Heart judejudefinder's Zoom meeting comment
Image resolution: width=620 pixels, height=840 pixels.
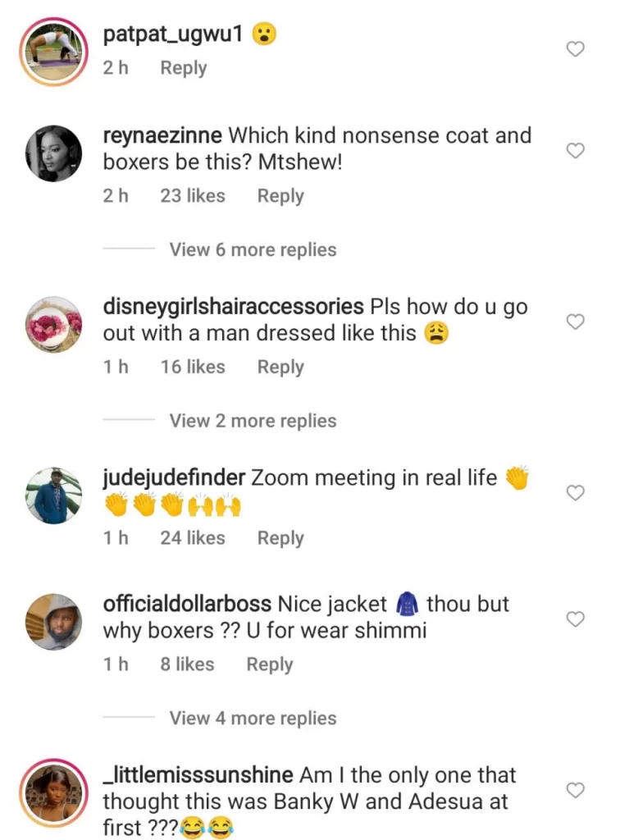tap(576, 493)
